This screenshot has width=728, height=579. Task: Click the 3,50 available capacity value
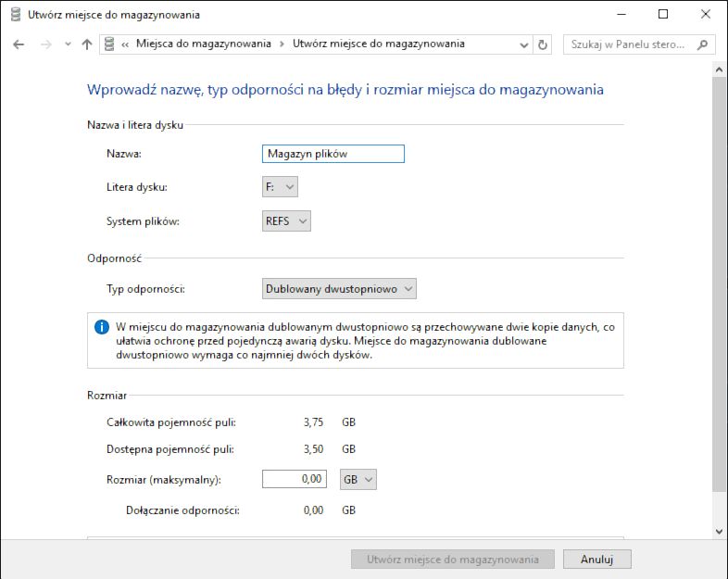coord(313,449)
